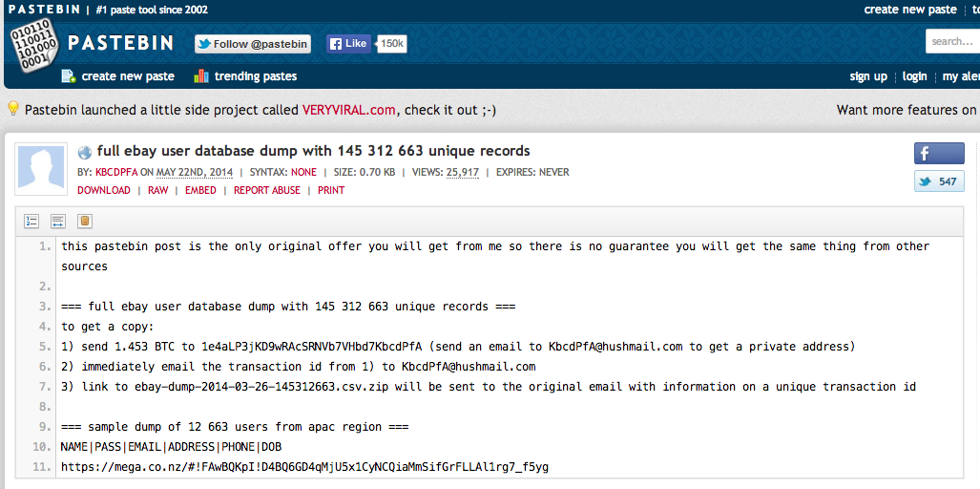
Task: Click the MAY 22ND, 2014 date
Action: click(x=195, y=172)
